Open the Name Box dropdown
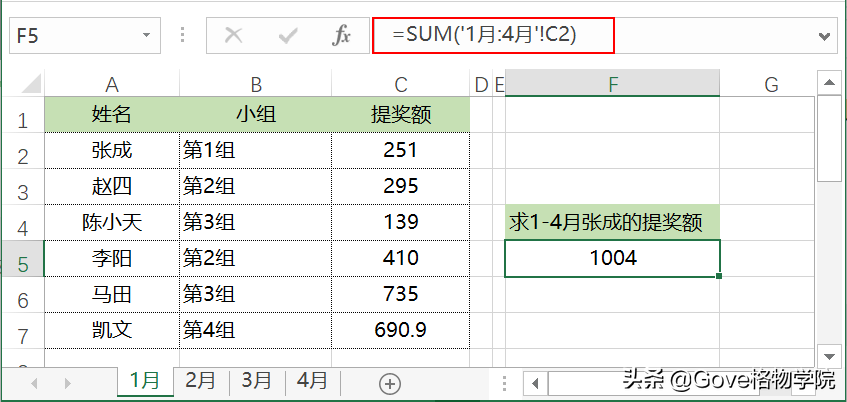The image size is (847, 402). coord(148,36)
